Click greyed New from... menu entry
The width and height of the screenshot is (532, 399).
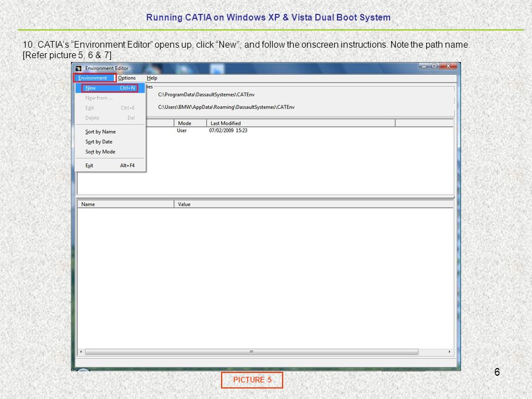[x=110, y=98]
